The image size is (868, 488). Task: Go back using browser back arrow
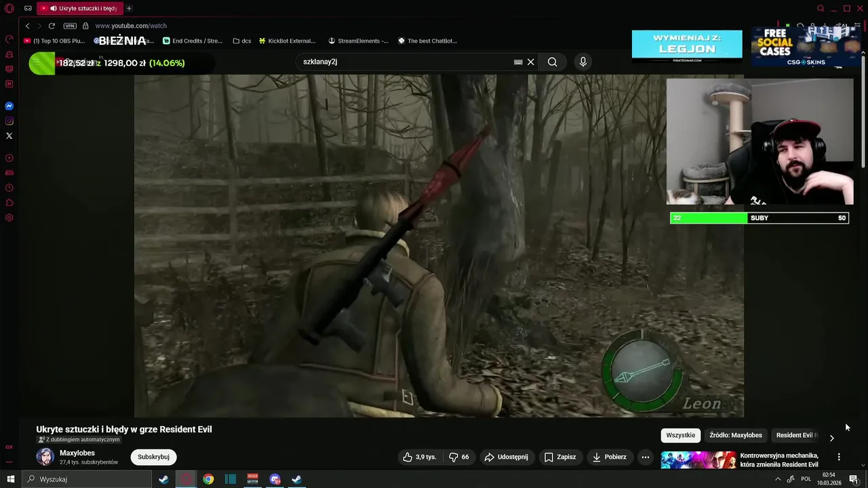27,26
